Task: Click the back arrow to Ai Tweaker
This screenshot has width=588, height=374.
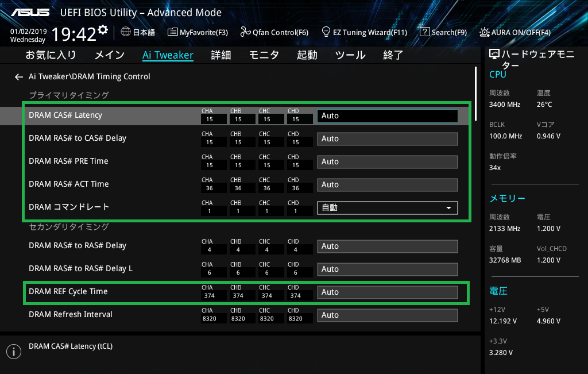Action: [19, 77]
